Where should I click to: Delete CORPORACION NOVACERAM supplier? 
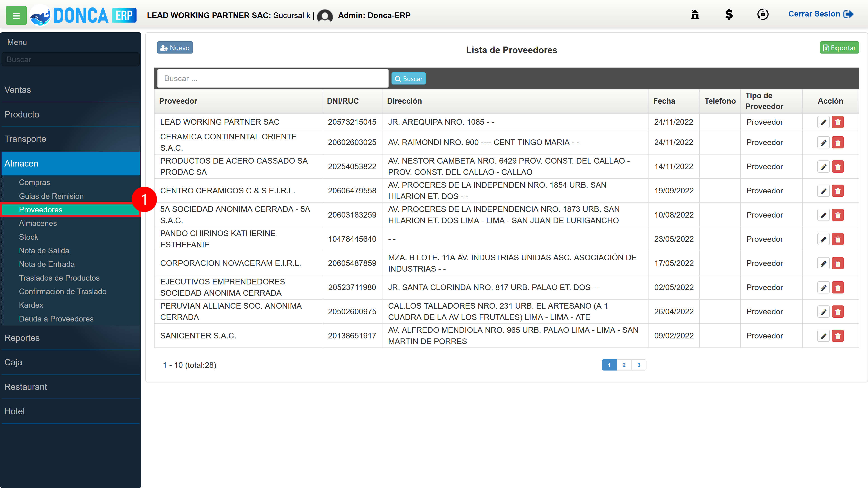tap(838, 264)
